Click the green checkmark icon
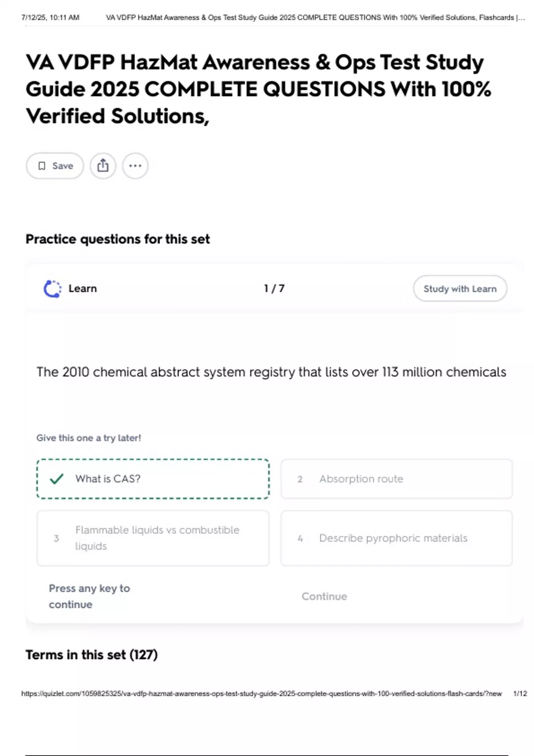This screenshot has width=534, height=756. [x=57, y=479]
